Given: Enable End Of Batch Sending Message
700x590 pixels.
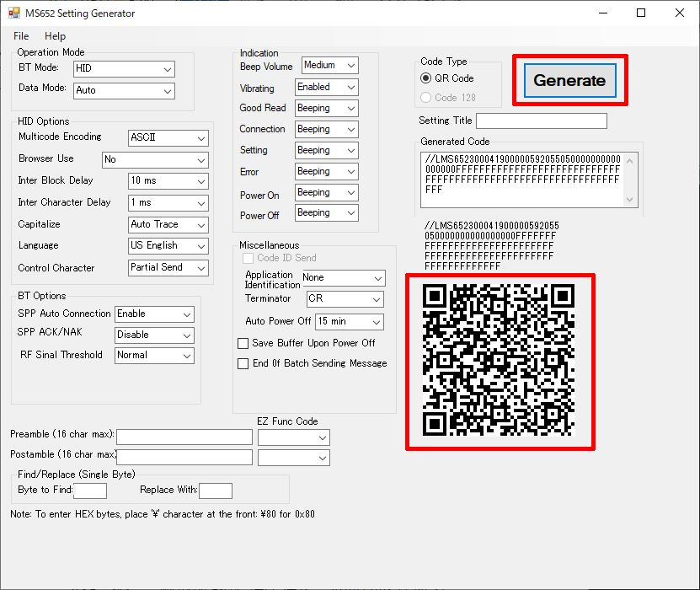Looking at the screenshot, I should pos(313,363).
